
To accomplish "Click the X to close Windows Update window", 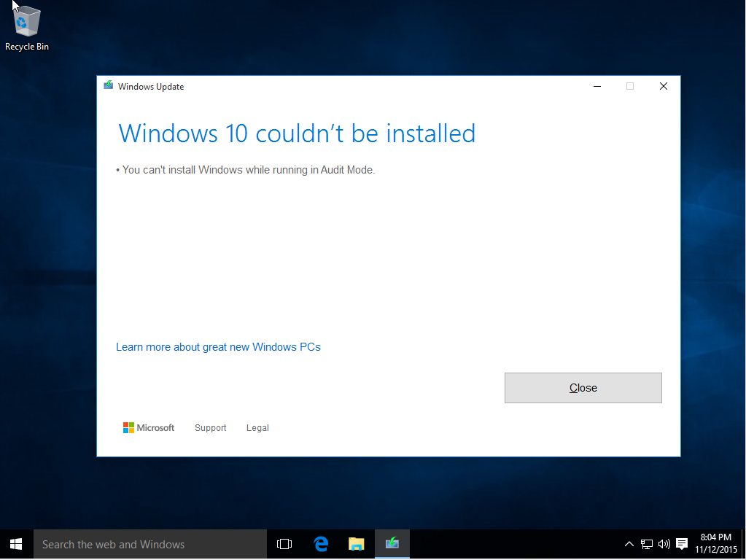I will (663, 86).
